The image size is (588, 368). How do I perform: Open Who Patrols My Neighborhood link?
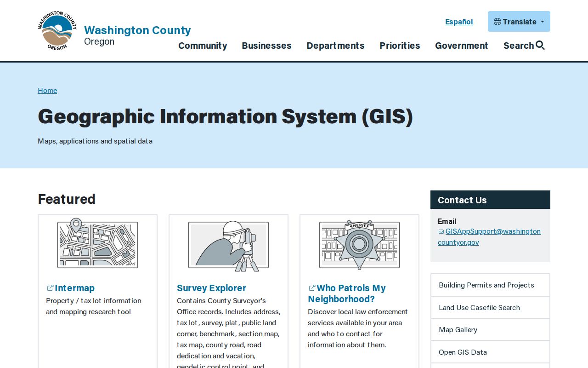(x=347, y=293)
